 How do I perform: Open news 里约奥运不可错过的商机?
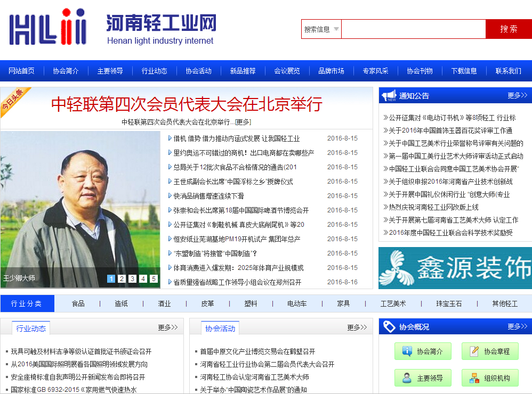(244, 153)
